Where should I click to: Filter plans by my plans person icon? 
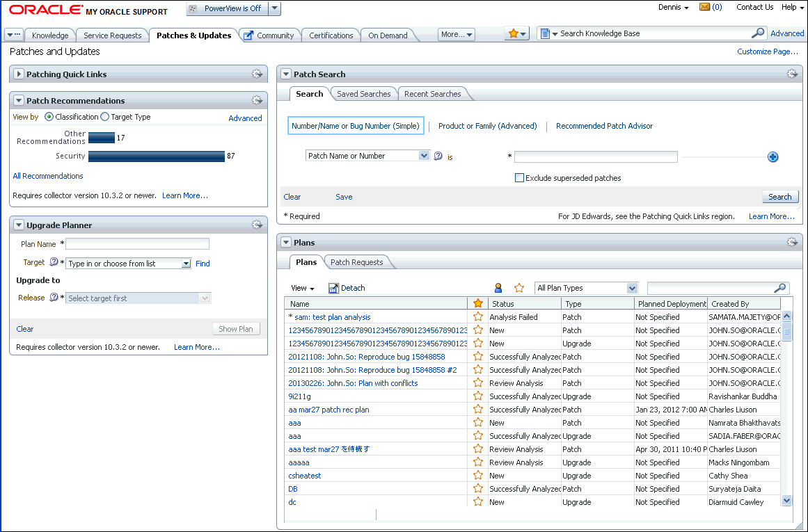[498, 288]
